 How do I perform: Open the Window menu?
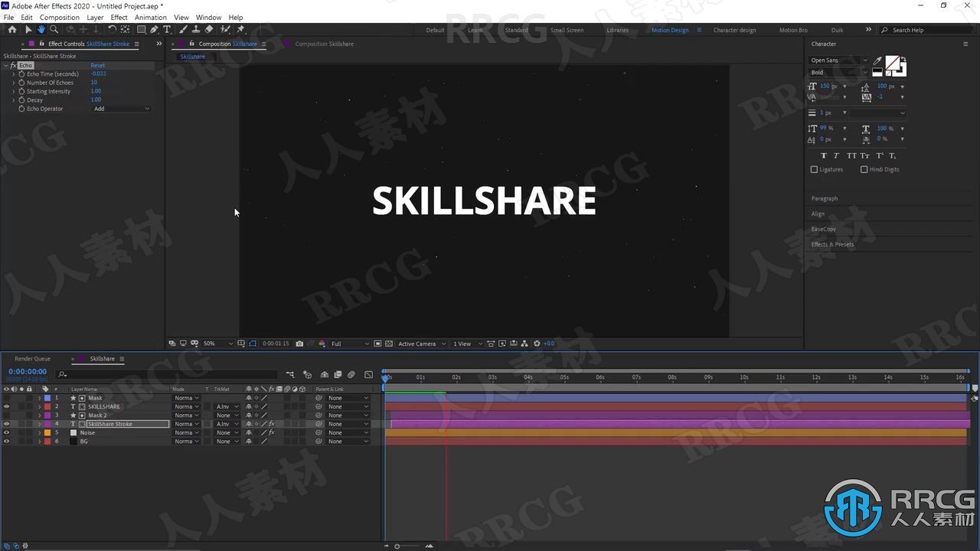[x=208, y=17]
